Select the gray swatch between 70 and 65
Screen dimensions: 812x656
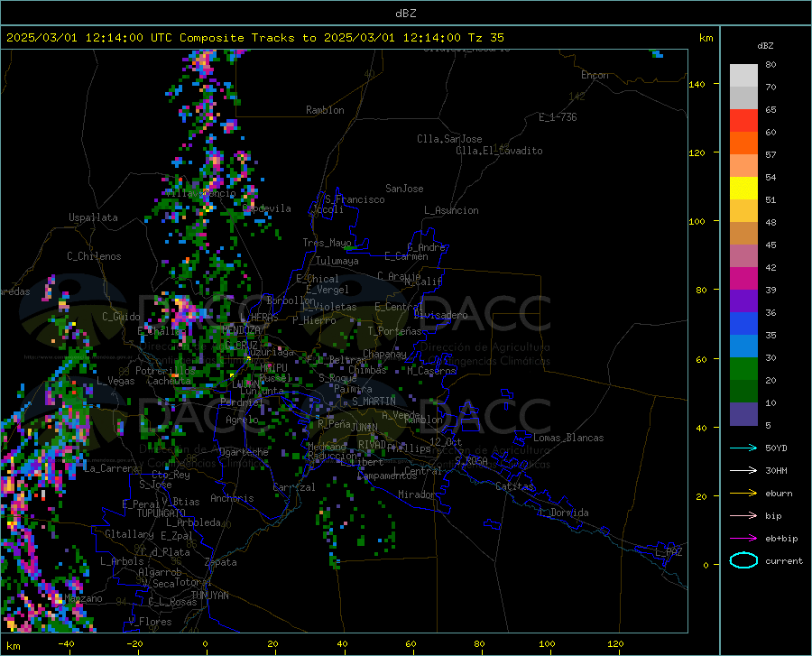tap(743, 97)
